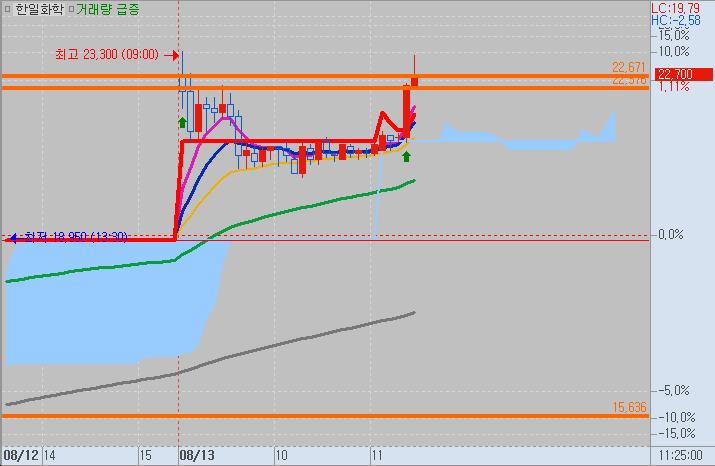The image size is (715, 466).
Task: Click the 14 hour tick on time axis
Action: [49, 455]
